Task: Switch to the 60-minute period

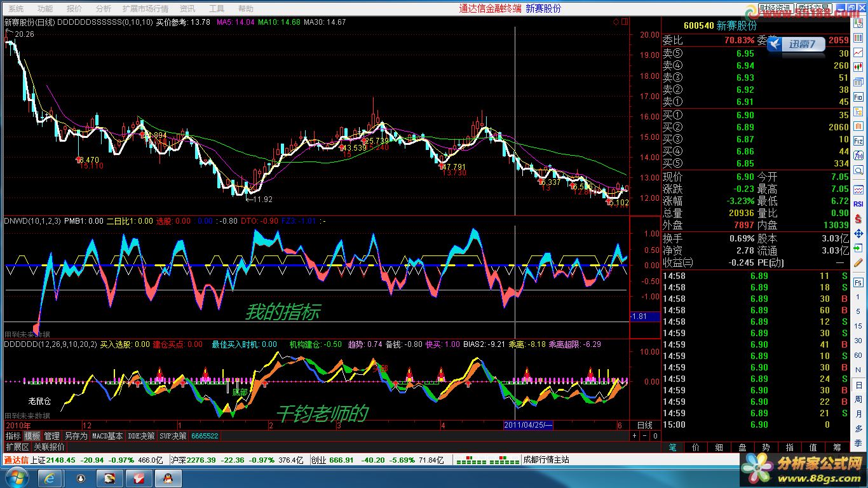Action: (x=858, y=356)
